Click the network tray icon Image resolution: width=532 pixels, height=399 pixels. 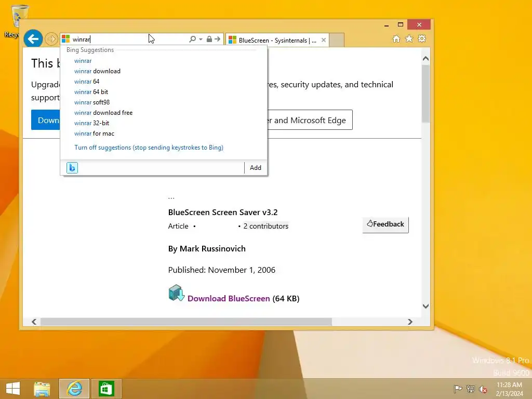[x=471, y=389]
